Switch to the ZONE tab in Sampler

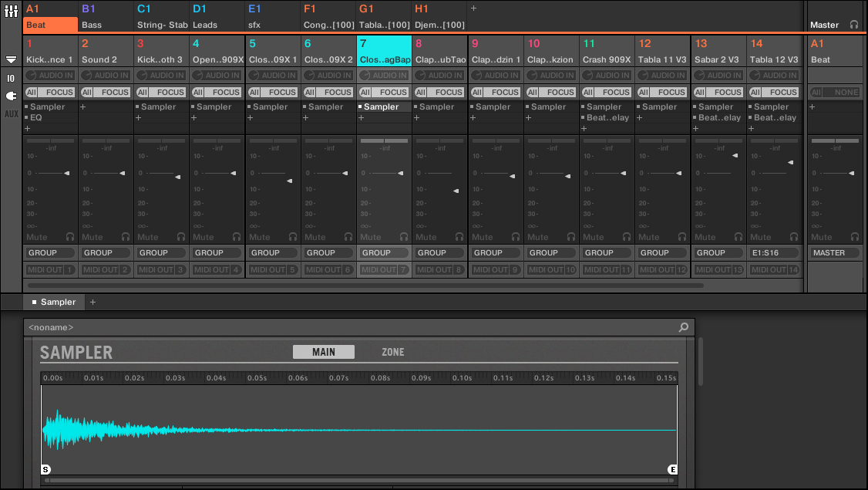click(392, 352)
